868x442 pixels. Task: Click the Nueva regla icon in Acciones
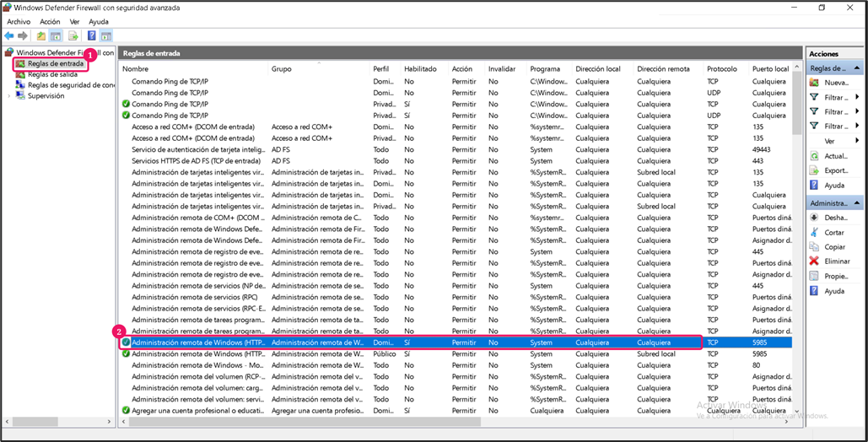[814, 83]
